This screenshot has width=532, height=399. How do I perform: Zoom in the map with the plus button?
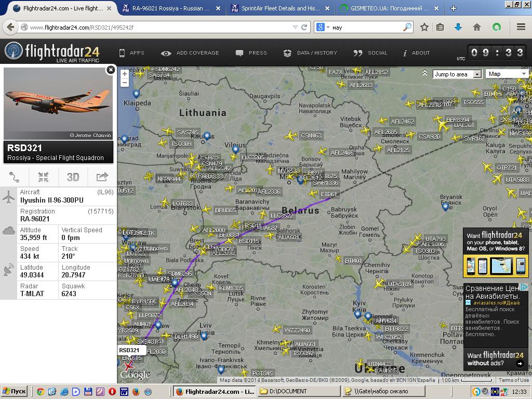pyautogui.click(x=125, y=74)
